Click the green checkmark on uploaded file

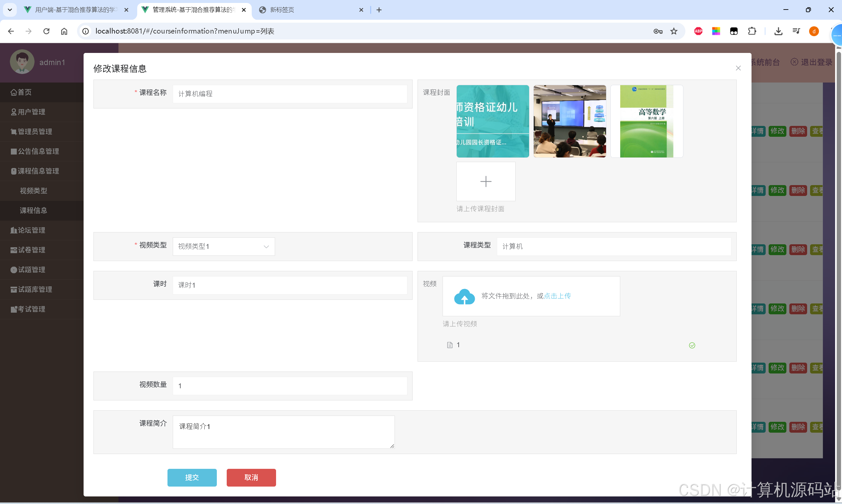[692, 346]
